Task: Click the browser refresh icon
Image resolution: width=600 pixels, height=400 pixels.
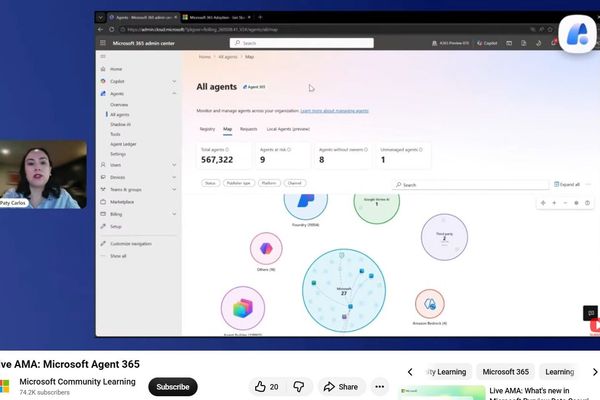Action: (112, 29)
